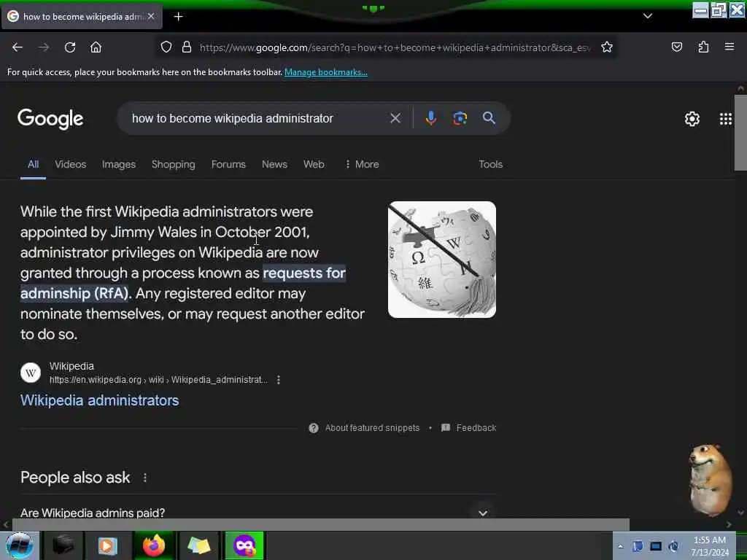This screenshot has width=747, height=560.
Task: Click the Google logo
Action: coord(50,119)
